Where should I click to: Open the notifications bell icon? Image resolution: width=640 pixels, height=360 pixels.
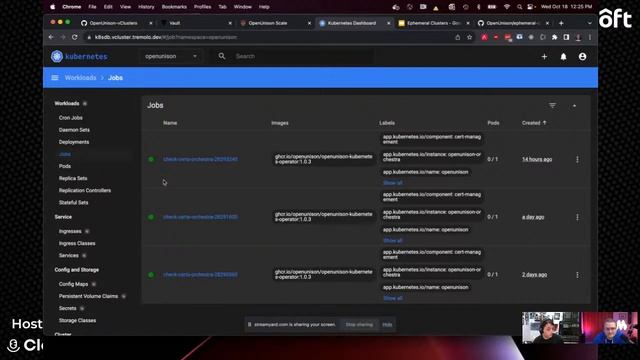click(563, 57)
